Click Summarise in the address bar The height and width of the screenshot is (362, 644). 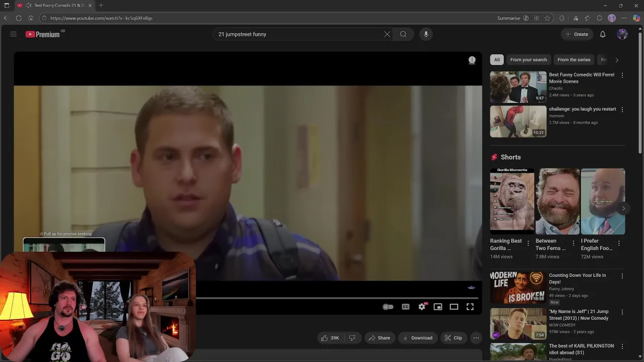tap(509, 18)
